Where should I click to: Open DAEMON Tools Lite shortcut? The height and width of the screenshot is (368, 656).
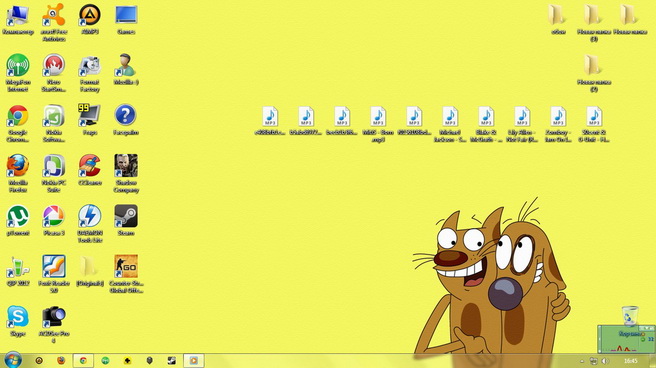tap(90, 224)
